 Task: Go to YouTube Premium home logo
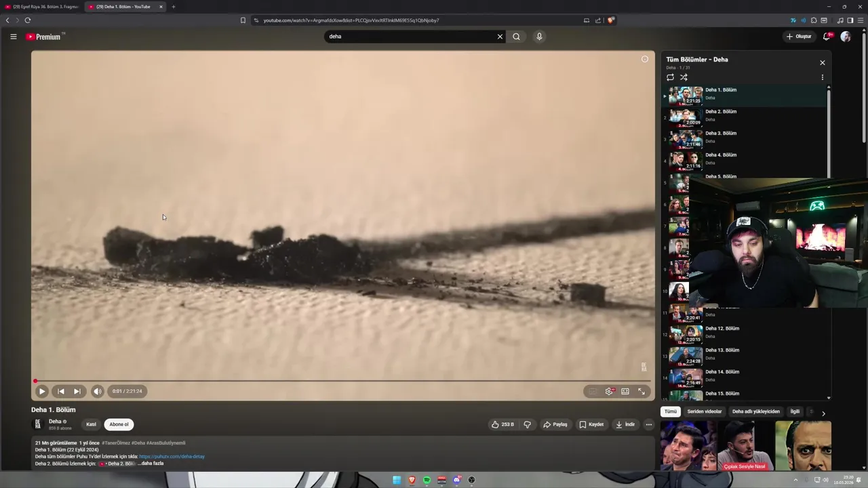click(x=45, y=37)
